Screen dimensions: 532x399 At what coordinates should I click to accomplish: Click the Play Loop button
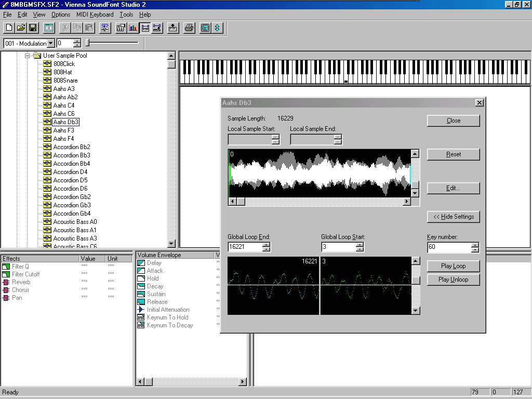point(453,266)
